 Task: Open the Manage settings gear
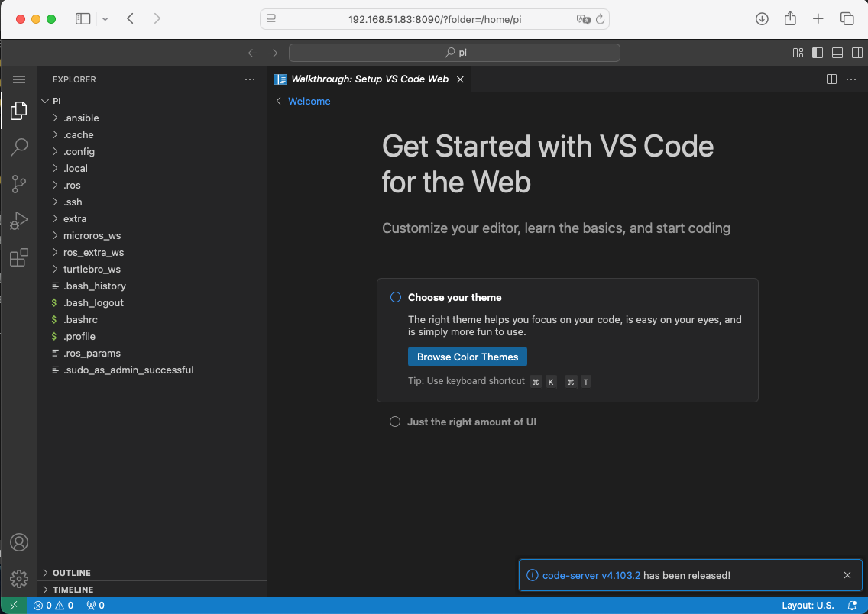(x=19, y=578)
